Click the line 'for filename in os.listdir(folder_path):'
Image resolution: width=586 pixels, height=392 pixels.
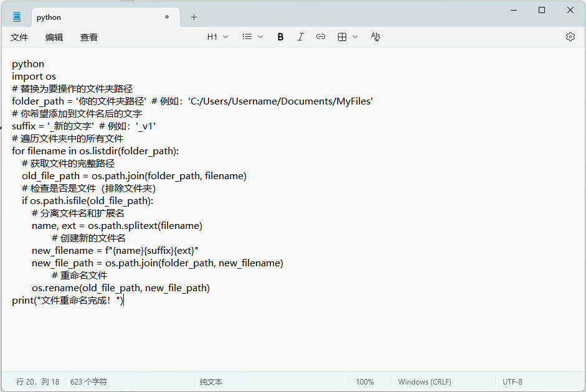tap(95, 151)
